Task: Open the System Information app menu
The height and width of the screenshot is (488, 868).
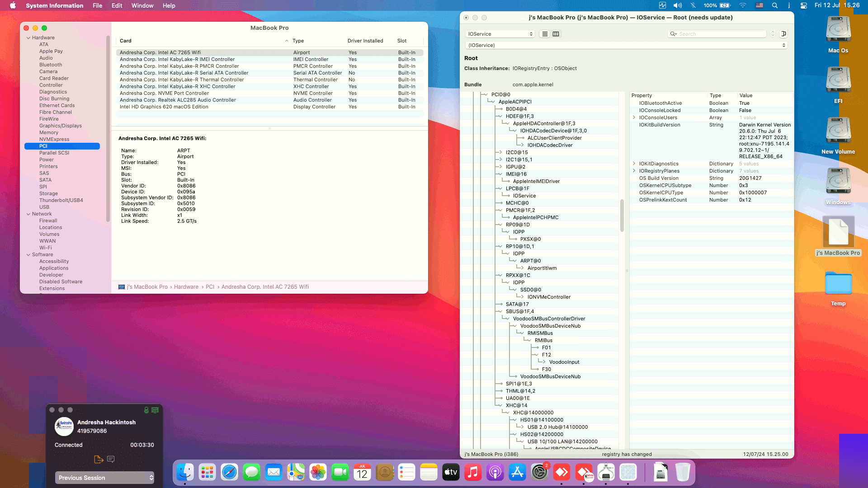Action: point(54,5)
